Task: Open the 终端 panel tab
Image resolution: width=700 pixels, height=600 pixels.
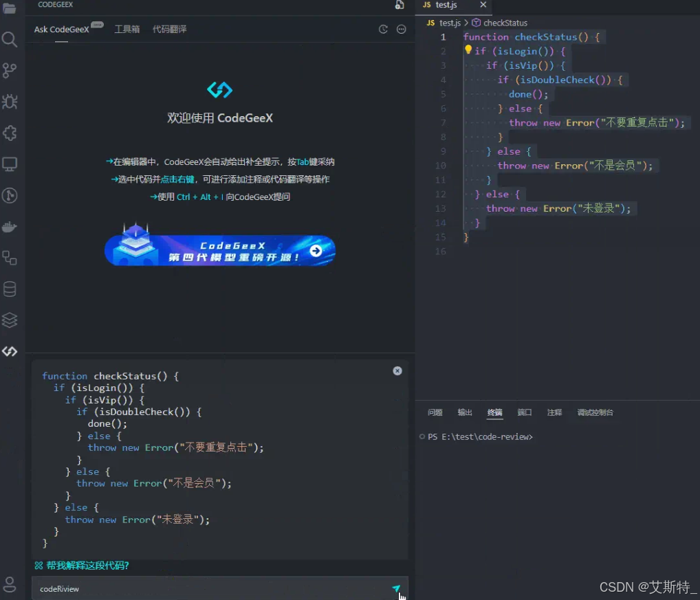Action: 494,412
